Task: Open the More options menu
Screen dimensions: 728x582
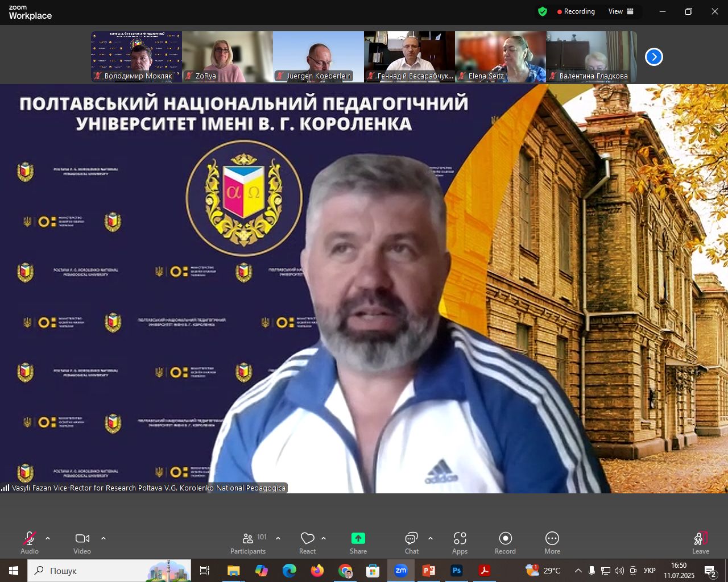Action: click(552, 543)
